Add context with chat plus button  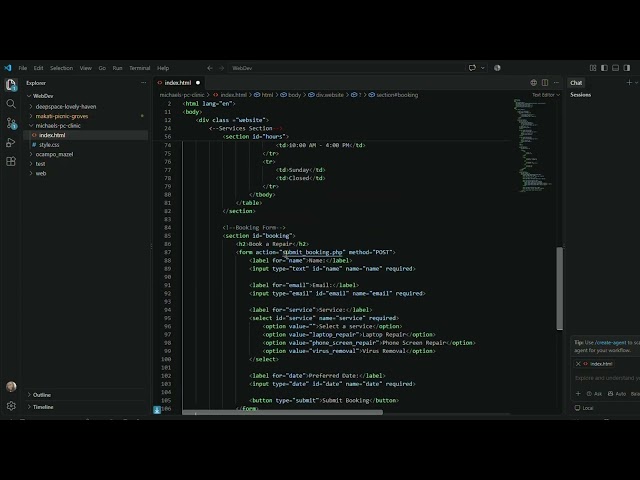(578, 393)
